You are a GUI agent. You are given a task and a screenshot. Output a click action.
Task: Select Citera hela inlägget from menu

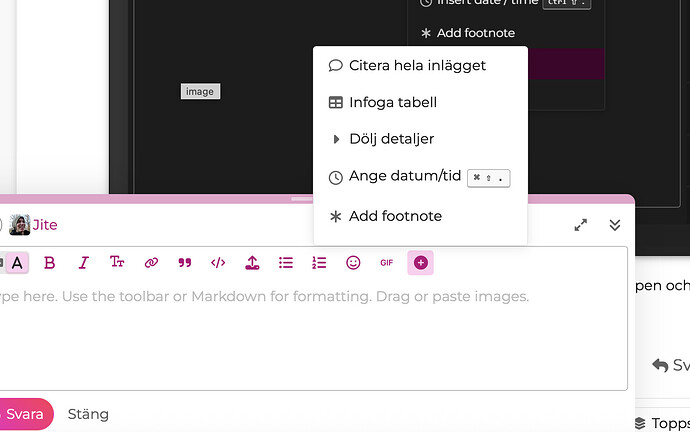point(420,66)
